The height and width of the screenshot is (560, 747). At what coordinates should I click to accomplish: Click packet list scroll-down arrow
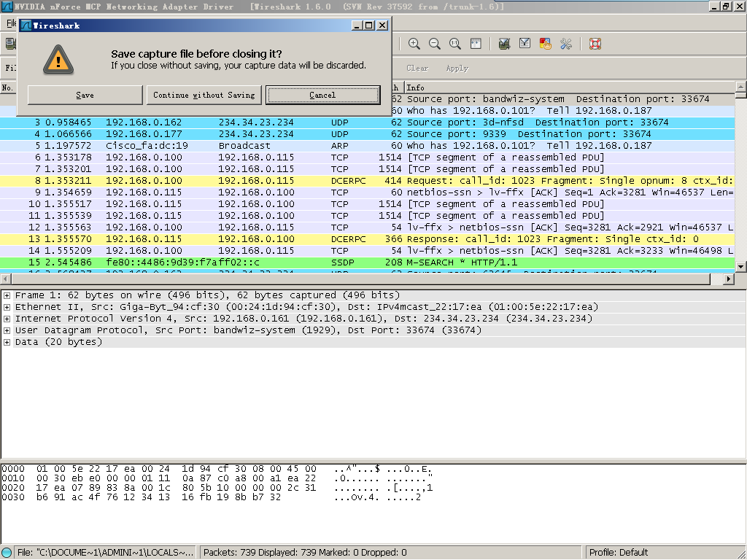pos(741,267)
